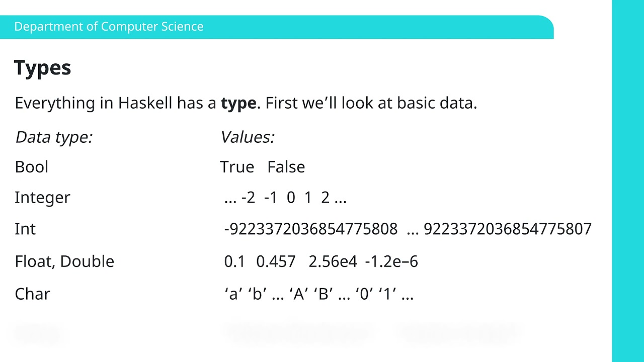Click the 0.457 float value
This screenshot has width=644, height=362.
[276, 261]
